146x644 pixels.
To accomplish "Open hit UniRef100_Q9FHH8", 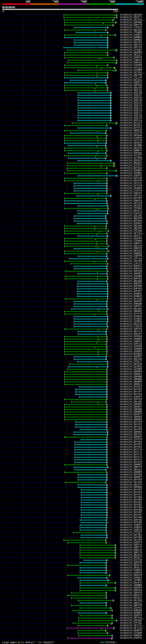I will coord(131,22).
